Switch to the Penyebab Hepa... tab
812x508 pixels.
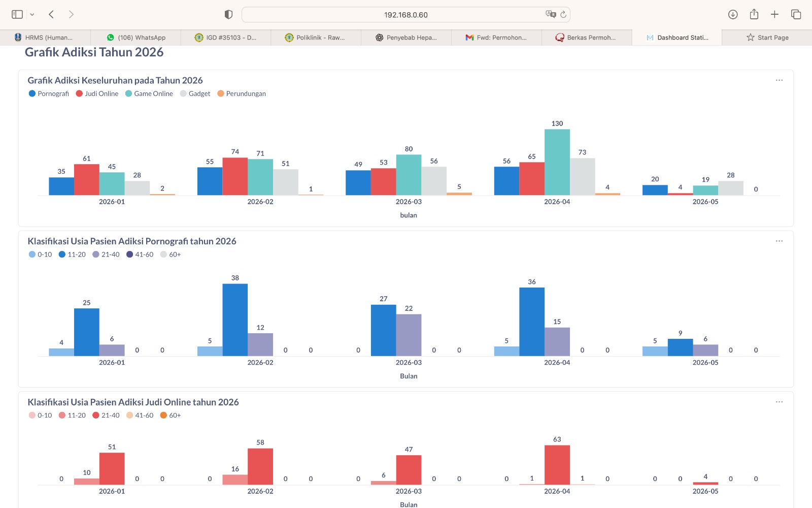pos(407,38)
